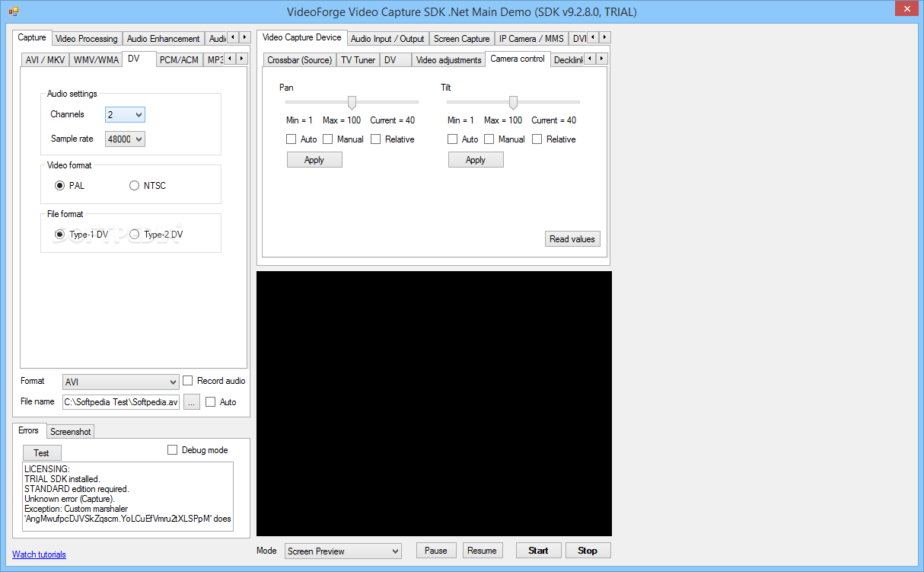Click left arrow beside Decklink tab

[590, 58]
